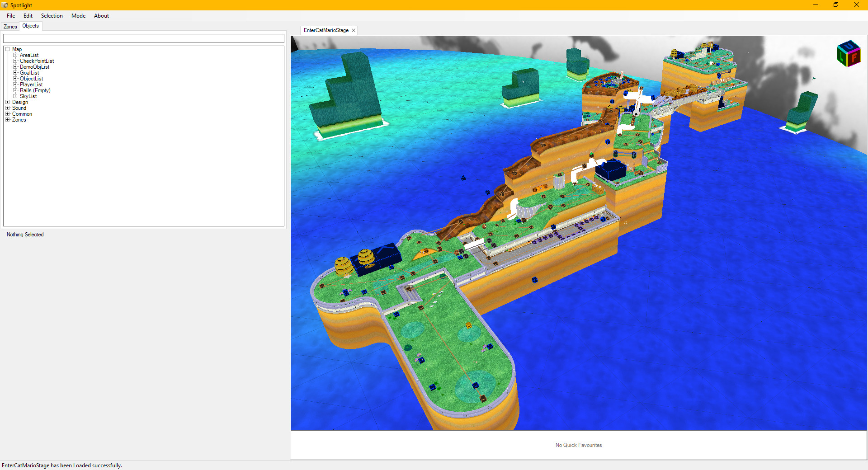Click the EnterCatMarioStage viewport tab

(x=325, y=30)
